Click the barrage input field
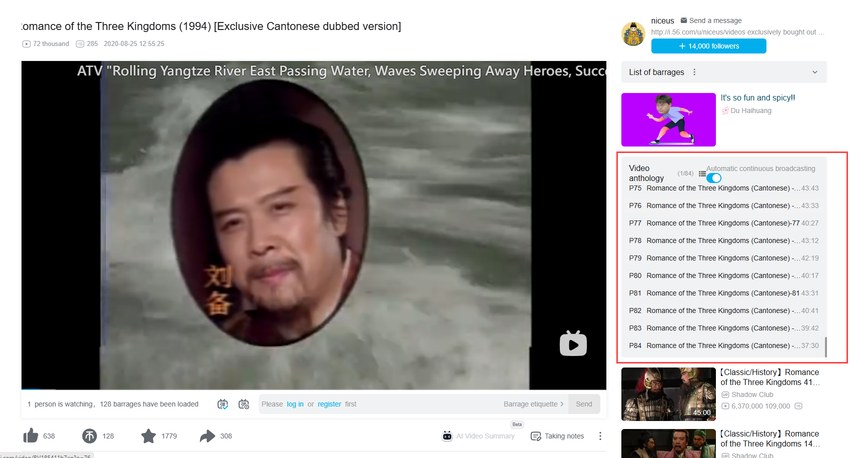The image size is (868, 458). tap(413, 404)
